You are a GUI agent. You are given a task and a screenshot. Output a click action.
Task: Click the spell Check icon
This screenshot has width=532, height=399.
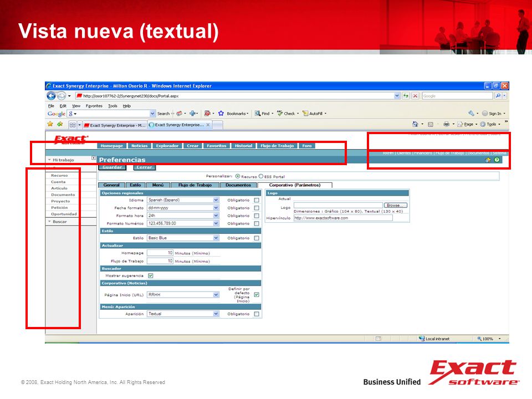pyautogui.click(x=279, y=113)
